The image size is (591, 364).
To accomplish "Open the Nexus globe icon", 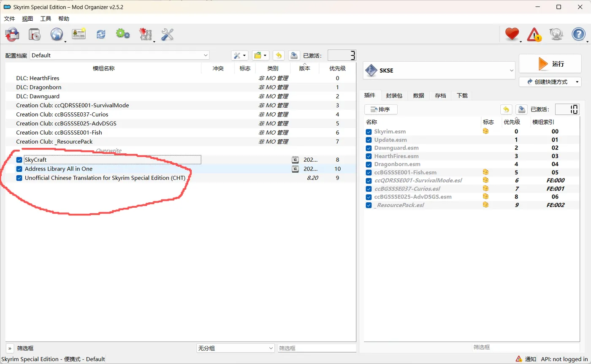I will [57, 35].
